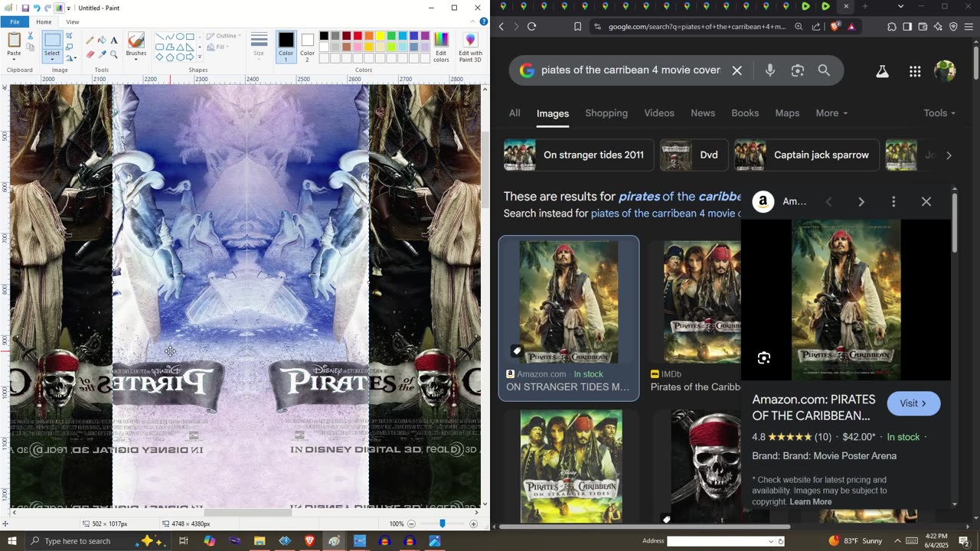This screenshot has height=551, width=980.
Task: Click the Google search query input field
Action: click(x=631, y=70)
